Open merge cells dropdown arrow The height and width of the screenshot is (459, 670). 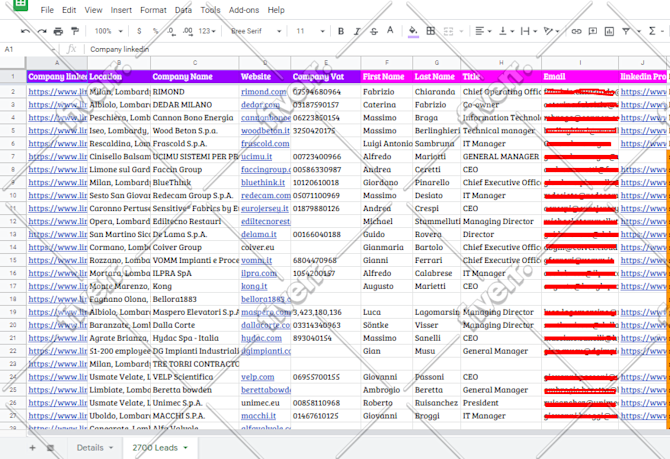tap(461, 31)
